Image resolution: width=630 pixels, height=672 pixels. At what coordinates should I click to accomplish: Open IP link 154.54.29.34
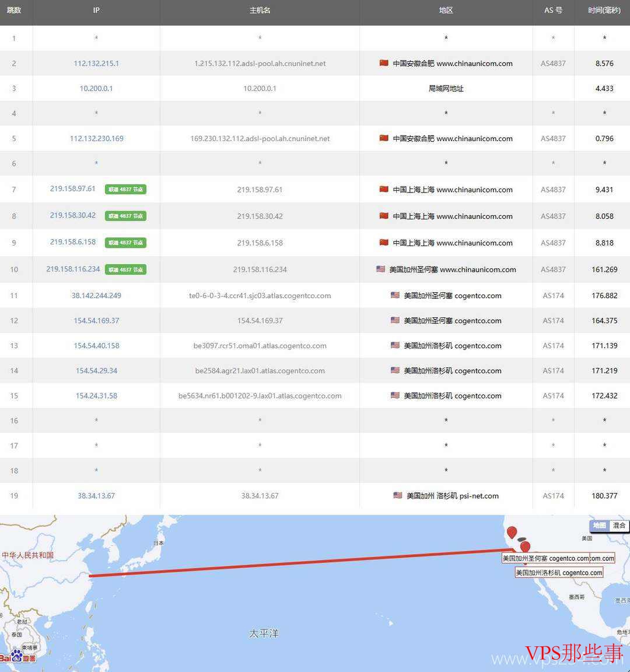point(96,370)
